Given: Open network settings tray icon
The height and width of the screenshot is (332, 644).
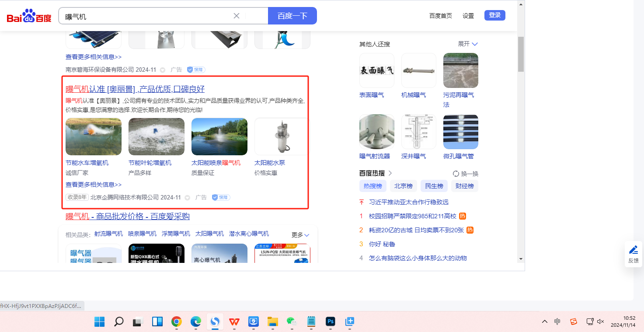Looking at the screenshot, I should point(590,322).
